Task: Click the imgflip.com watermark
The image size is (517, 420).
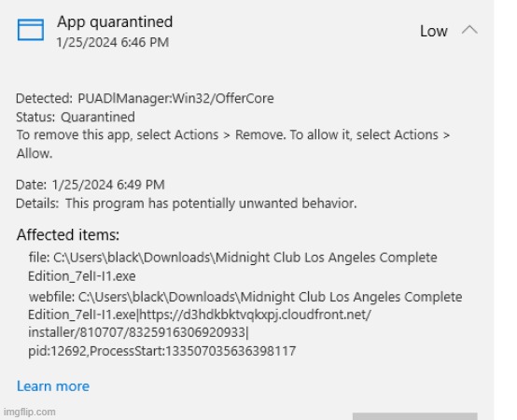Action: coord(29,412)
